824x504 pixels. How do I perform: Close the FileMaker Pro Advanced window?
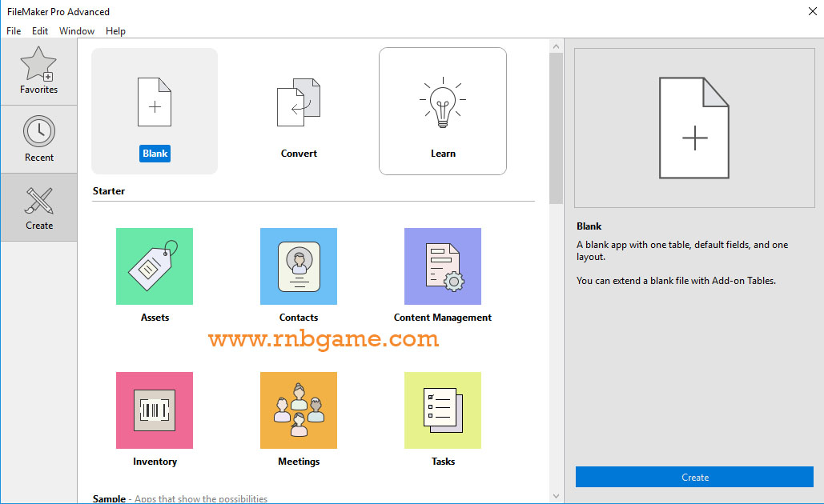tap(812, 11)
